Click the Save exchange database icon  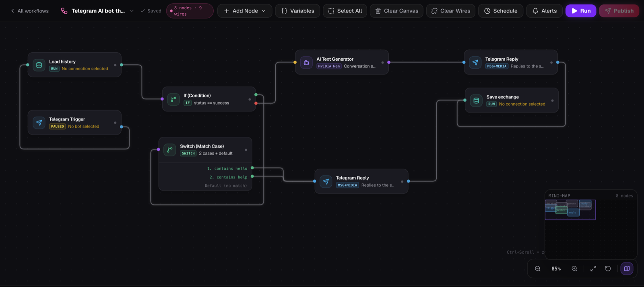click(476, 100)
